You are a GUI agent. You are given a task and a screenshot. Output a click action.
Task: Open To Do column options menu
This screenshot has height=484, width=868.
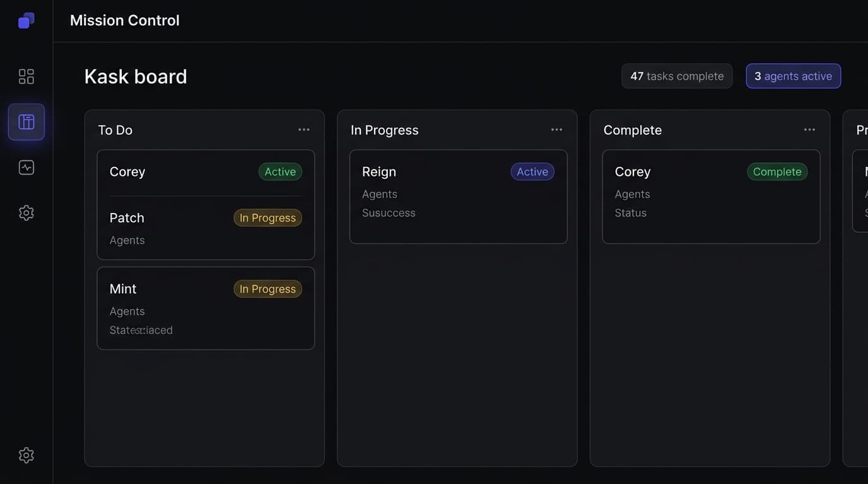tap(304, 130)
